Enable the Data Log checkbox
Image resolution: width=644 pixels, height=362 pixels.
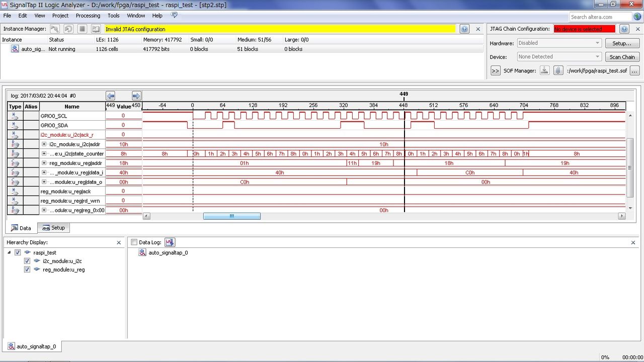[x=134, y=242]
